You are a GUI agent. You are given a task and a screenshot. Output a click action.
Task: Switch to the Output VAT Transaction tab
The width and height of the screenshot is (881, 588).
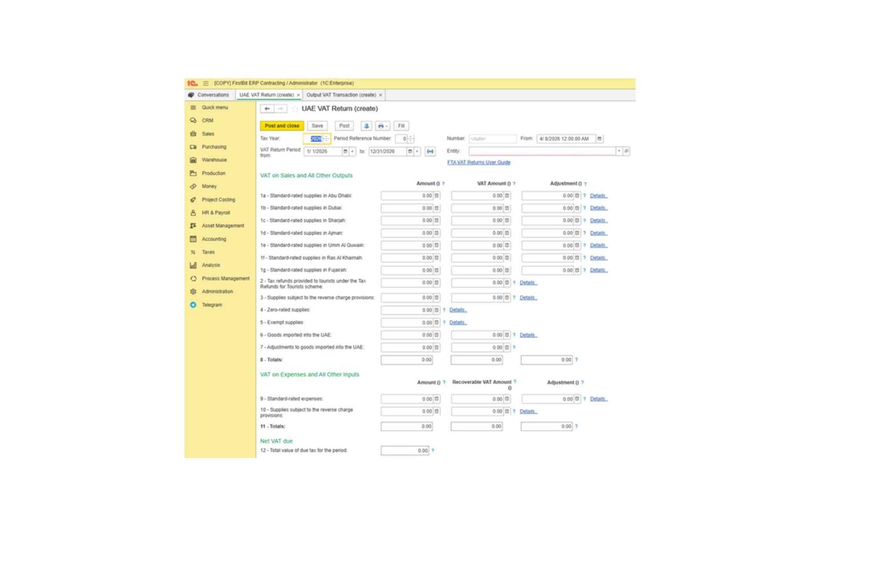(341, 95)
